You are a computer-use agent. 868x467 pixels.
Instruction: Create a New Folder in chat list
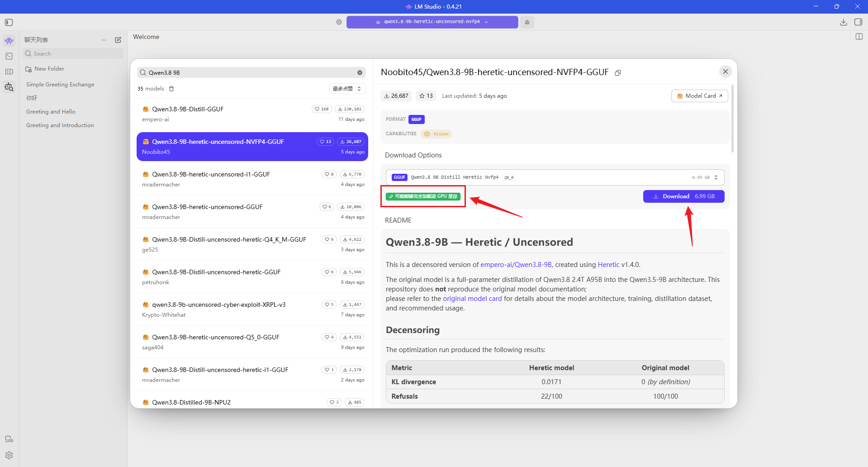tap(45, 69)
